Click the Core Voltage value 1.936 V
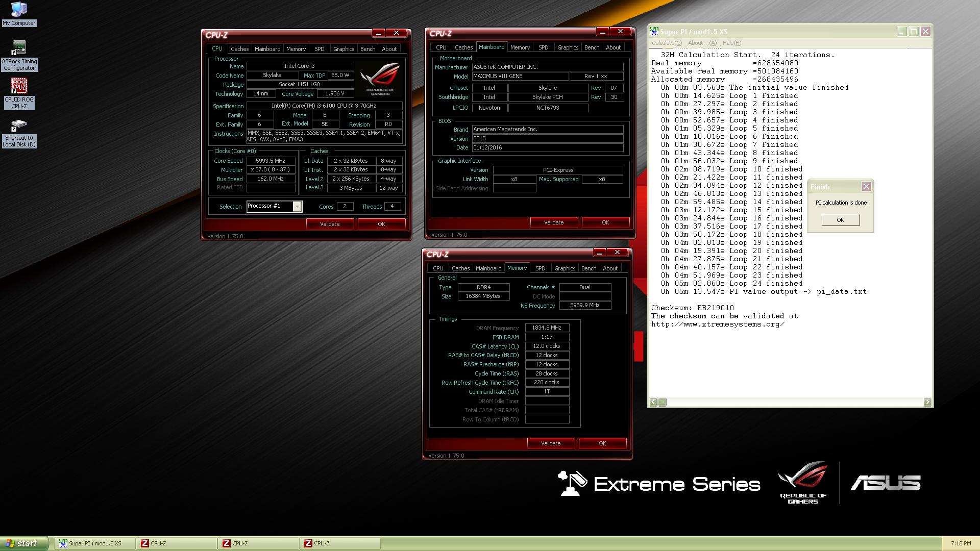This screenshot has height=551, width=980. click(335, 94)
